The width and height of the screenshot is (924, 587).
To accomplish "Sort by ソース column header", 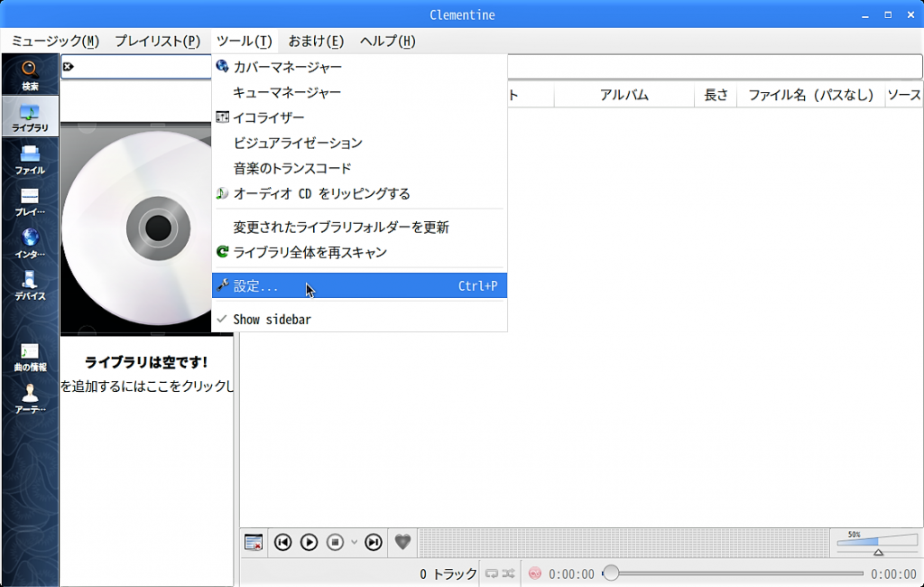I will [904, 95].
